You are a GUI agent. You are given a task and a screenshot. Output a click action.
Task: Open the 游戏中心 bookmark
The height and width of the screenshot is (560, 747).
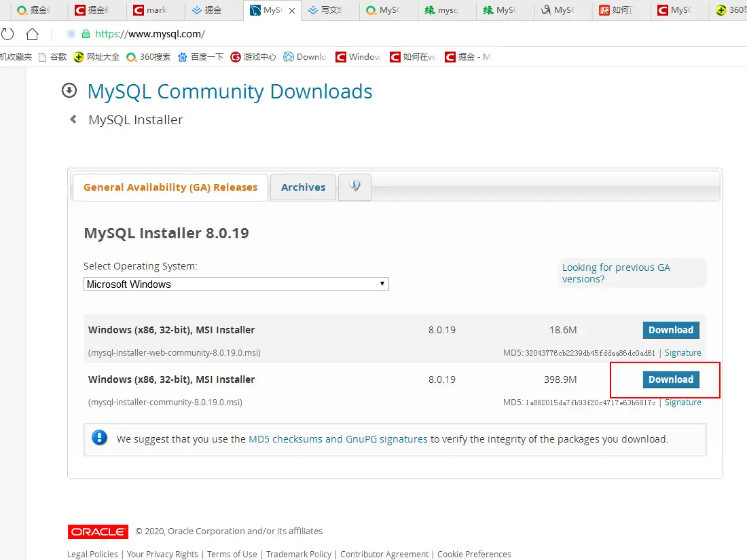[253, 57]
